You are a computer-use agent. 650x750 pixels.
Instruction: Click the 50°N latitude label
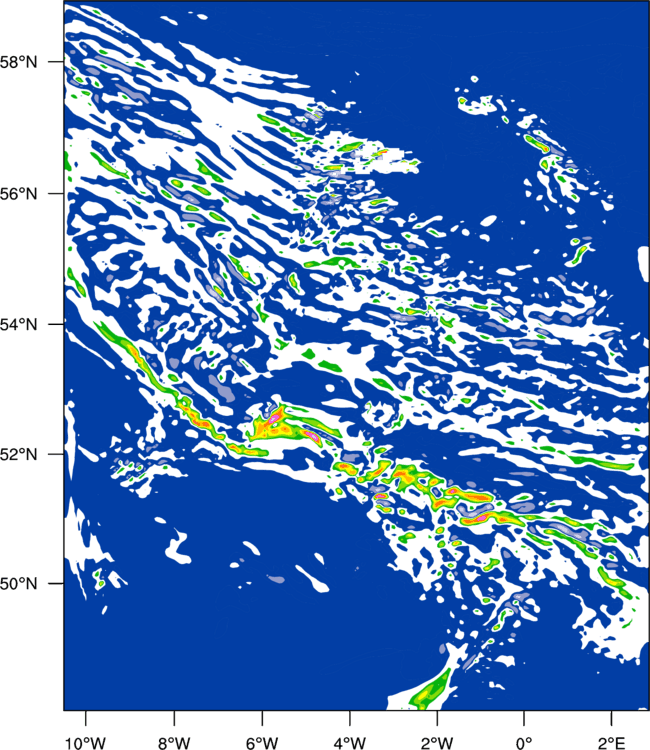(x=18, y=584)
